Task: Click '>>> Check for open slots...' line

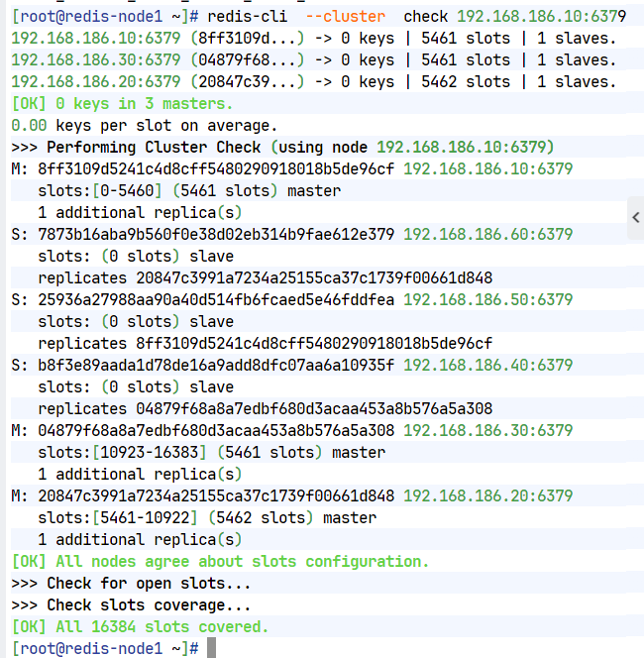Action: (131, 584)
